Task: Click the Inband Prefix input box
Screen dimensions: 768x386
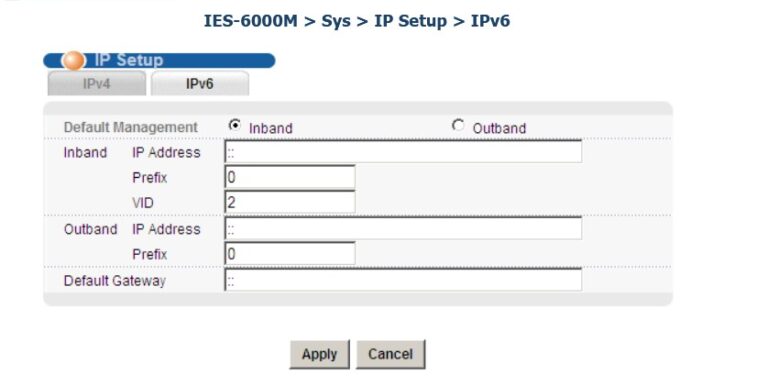Action: tap(290, 177)
